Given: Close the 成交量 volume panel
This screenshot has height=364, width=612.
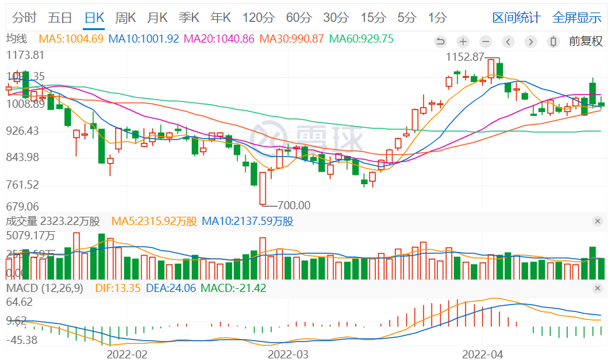Looking at the screenshot, I should [598, 221].
